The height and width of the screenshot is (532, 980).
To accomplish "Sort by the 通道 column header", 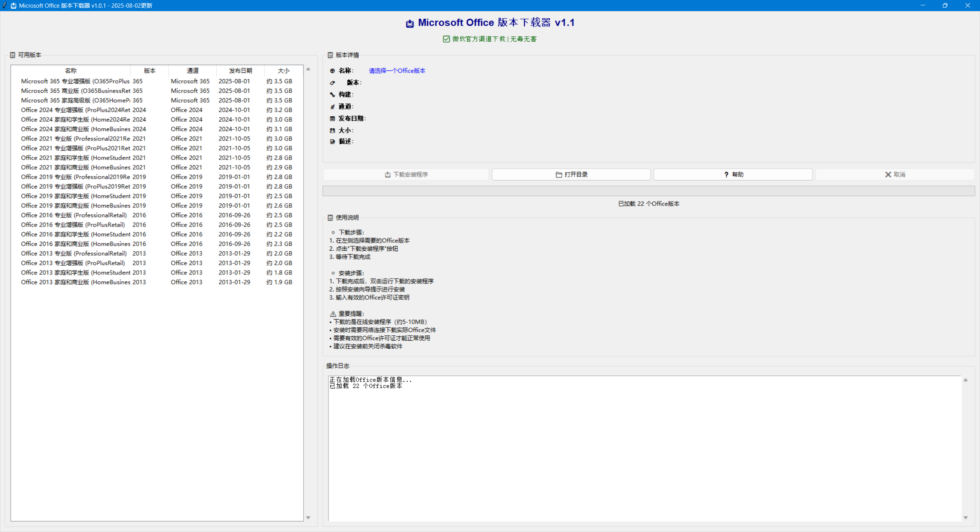I will (x=193, y=71).
